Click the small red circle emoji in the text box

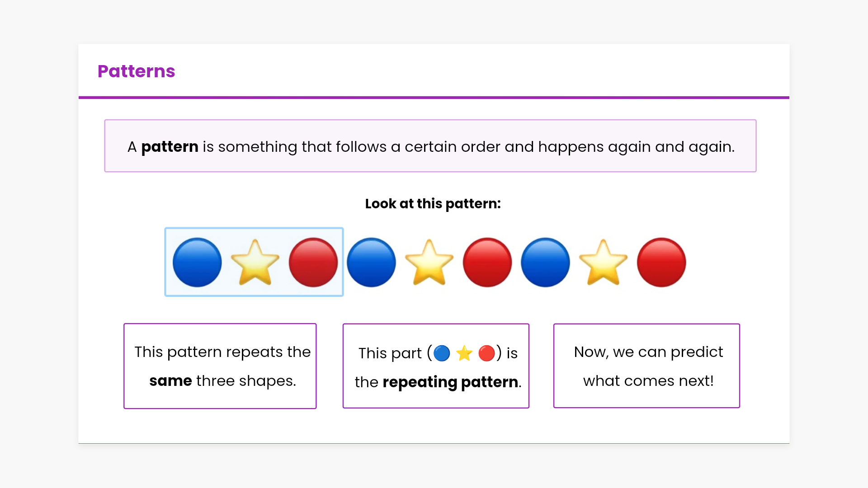point(486,353)
